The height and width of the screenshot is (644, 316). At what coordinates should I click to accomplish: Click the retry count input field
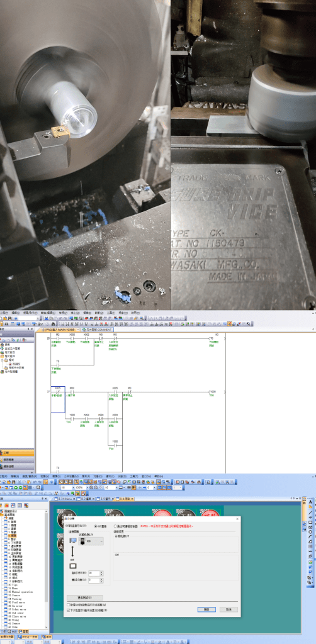(x=94, y=580)
